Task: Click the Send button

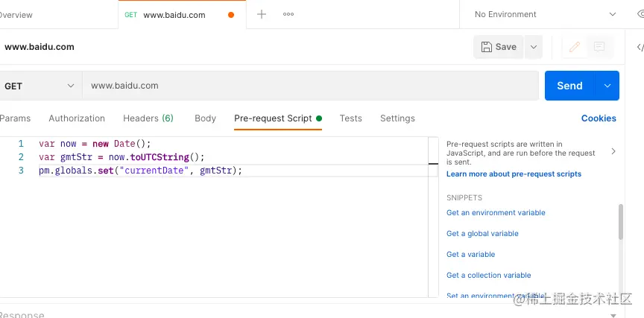Action: point(569,86)
